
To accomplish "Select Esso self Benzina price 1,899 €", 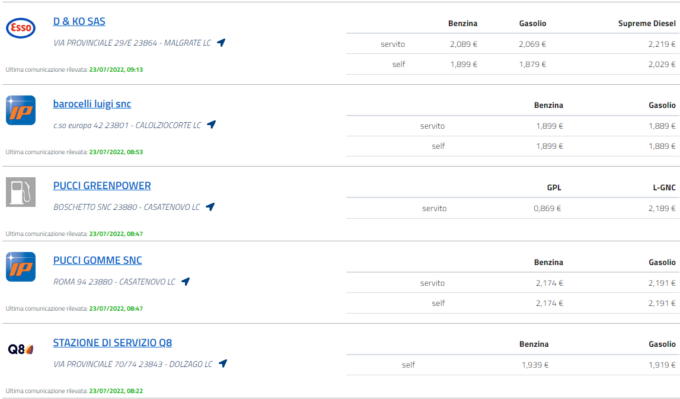I will pyautogui.click(x=464, y=64).
